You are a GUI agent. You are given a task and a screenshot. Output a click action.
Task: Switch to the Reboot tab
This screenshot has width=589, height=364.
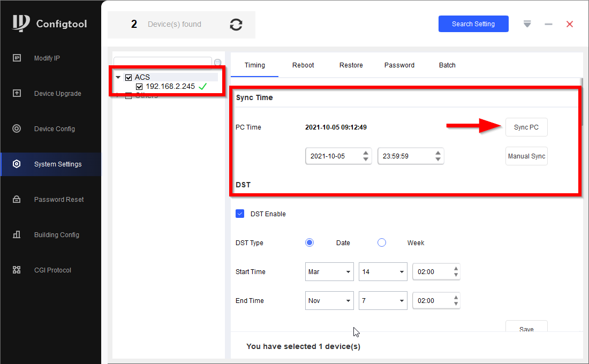(x=303, y=65)
